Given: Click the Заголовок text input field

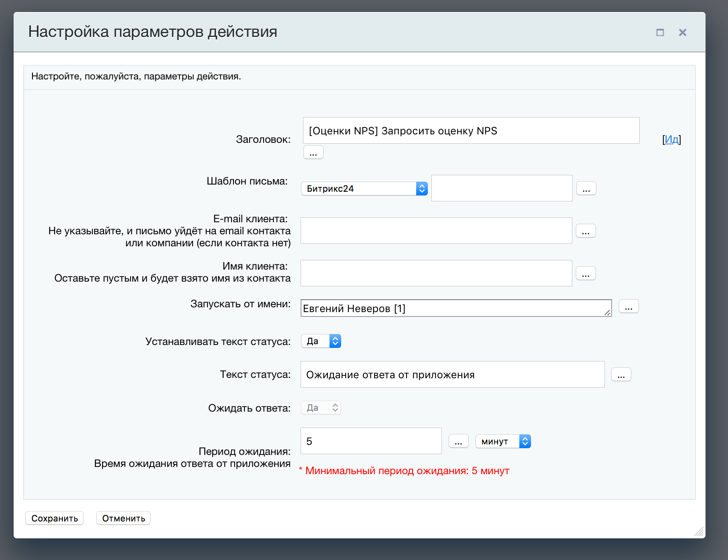Looking at the screenshot, I should [x=471, y=131].
